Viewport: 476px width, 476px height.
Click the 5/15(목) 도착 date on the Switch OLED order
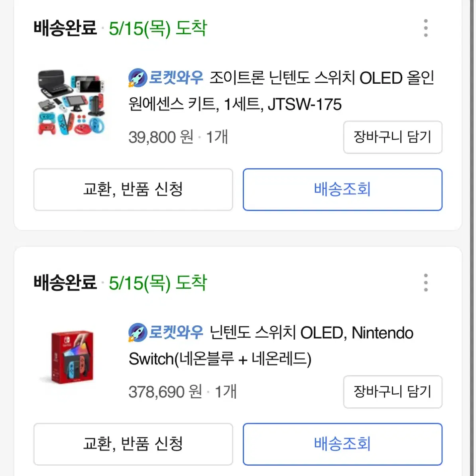click(158, 283)
